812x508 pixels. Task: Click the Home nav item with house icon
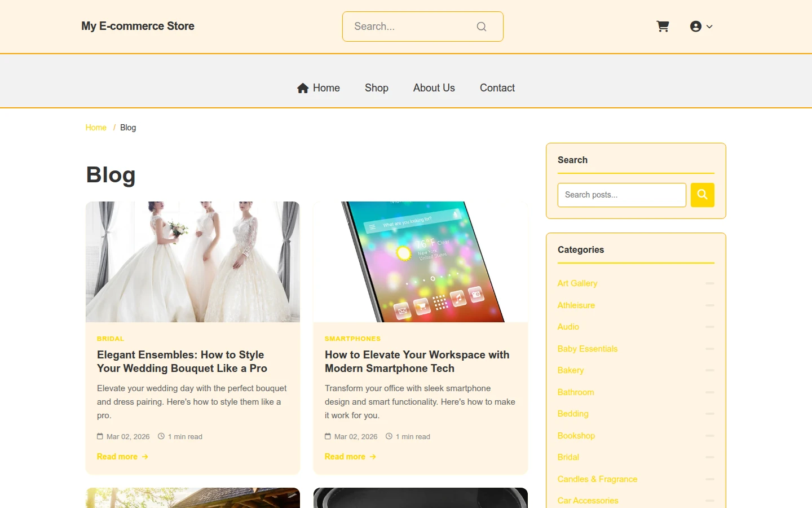pos(319,88)
